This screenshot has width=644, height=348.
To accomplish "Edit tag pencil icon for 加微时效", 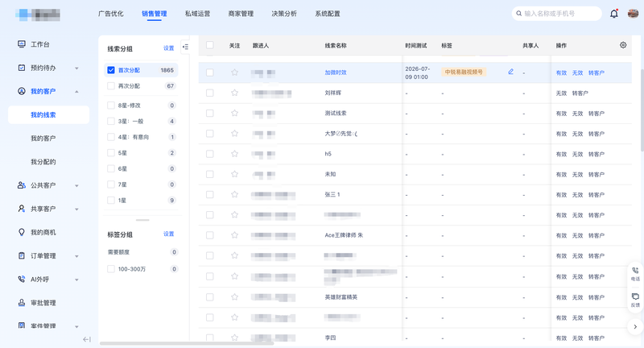I will click(x=510, y=72).
